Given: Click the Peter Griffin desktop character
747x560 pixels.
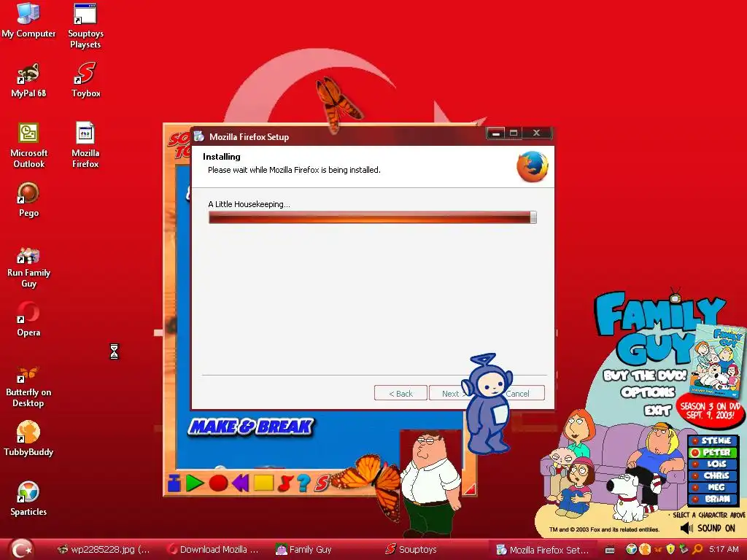Looking at the screenshot, I should pos(430,483).
